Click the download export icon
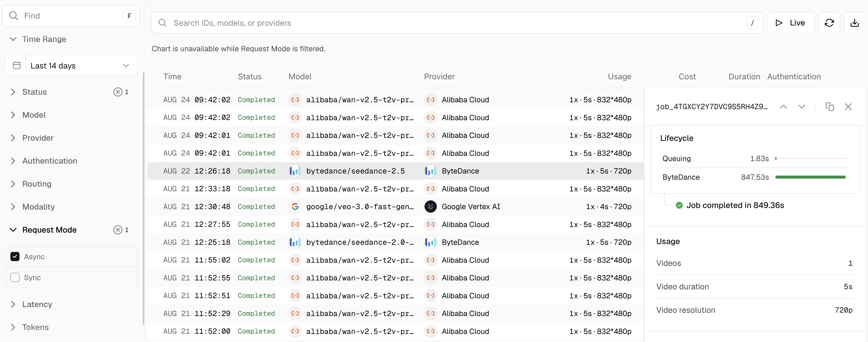The height and width of the screenshot is (342, 868). pyautogui.click(x=854, y=23)
